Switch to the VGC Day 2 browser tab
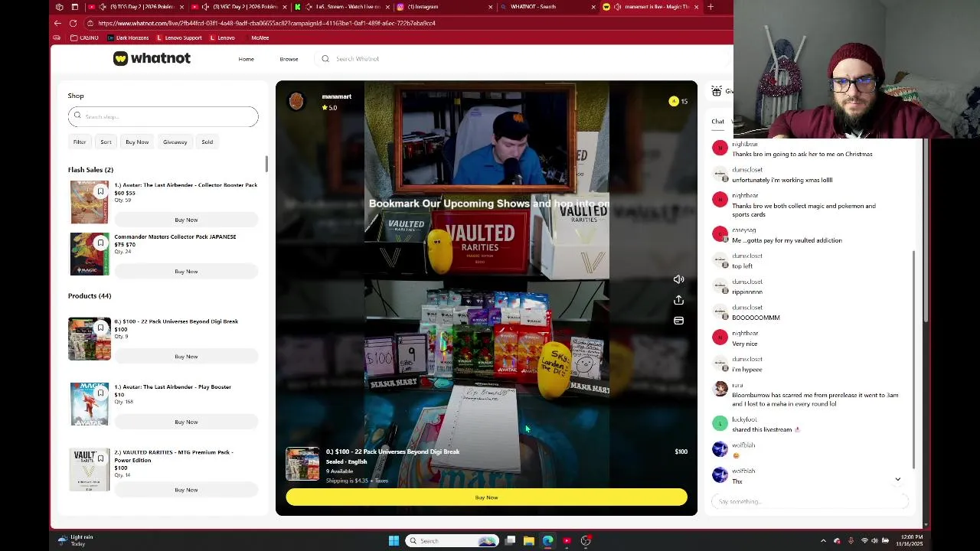This screenshot has height=551, width=980. (x=240, y=7)
